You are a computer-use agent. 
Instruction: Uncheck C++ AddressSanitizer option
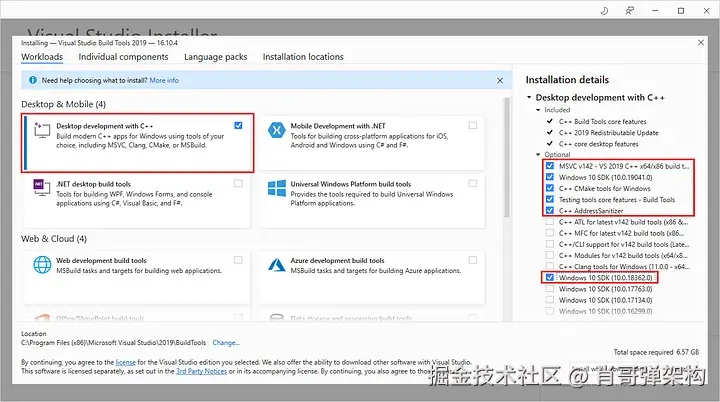click(550, 211)
